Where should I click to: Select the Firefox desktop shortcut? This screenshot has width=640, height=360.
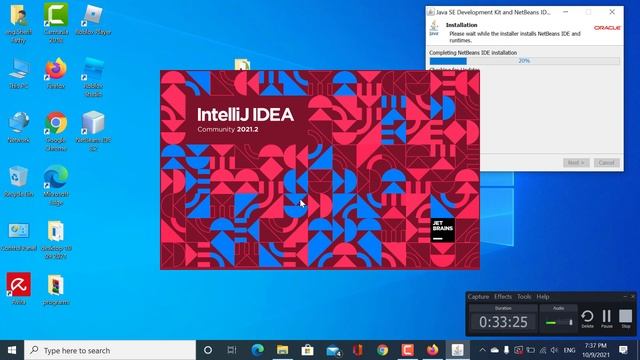(56, 73)
